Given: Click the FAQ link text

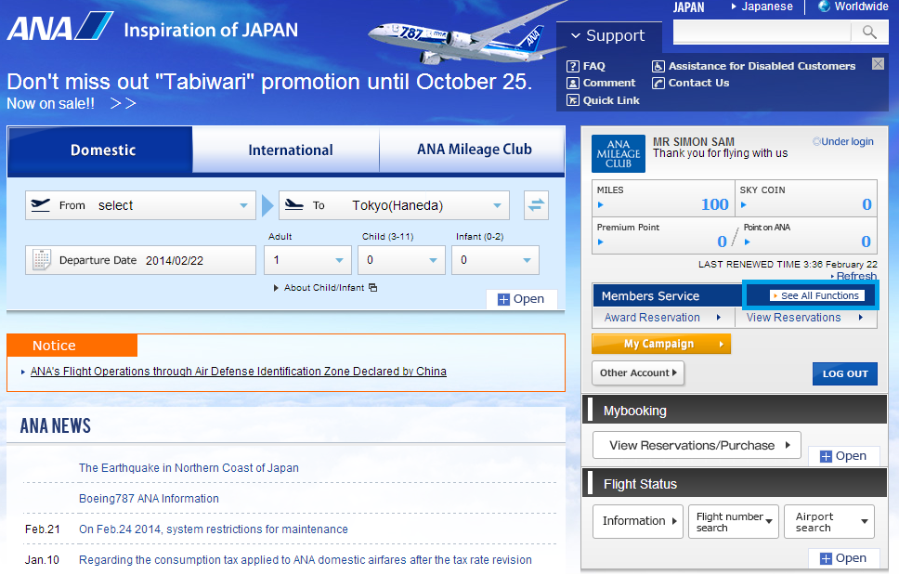Looking at the screenshot, I should pos(594,66).
